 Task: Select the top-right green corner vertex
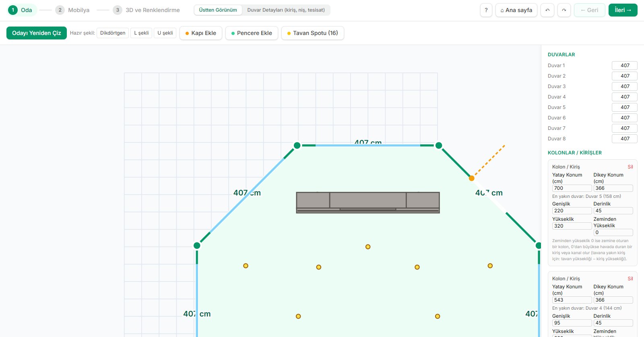(439, 146)
